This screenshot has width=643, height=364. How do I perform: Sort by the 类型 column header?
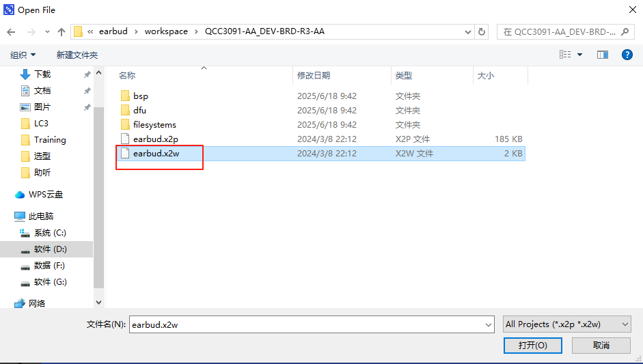(404, 75)
